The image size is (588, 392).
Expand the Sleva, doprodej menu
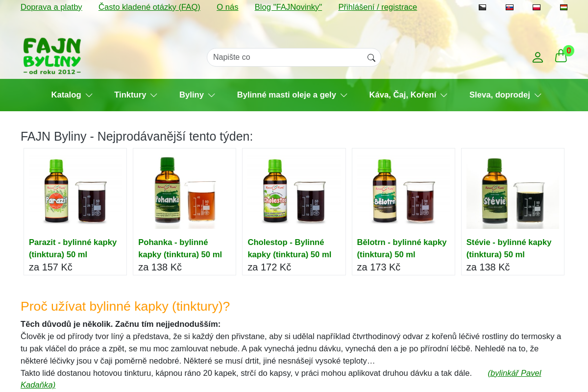(x=505, y=95)
